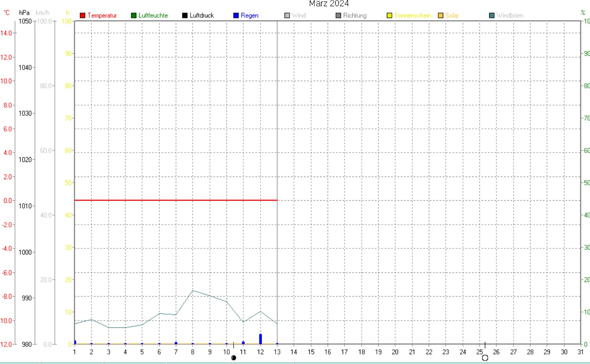Enable the gray Richtung legend square

click(x=338, y=15)
